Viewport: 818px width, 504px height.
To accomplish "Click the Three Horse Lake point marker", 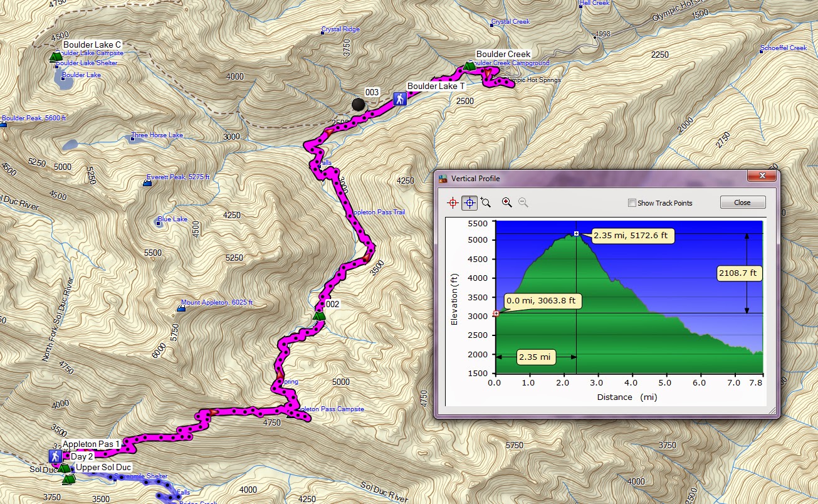I will pos(132,139).
